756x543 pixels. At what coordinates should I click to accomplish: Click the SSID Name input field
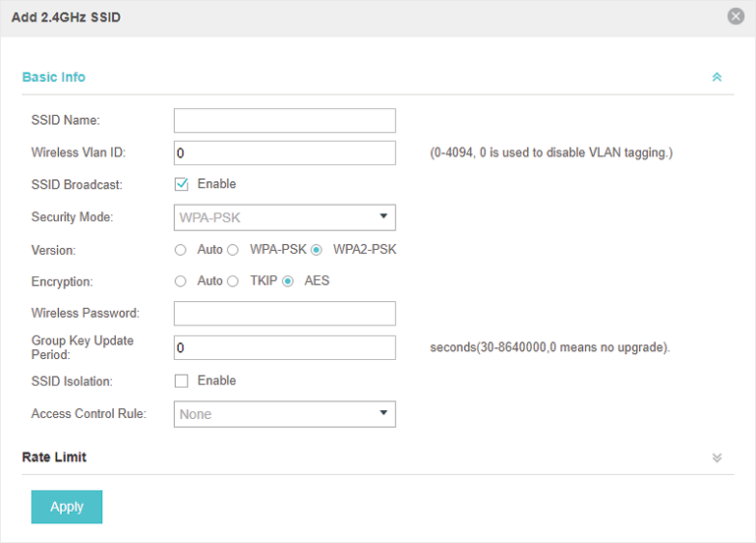285,121
